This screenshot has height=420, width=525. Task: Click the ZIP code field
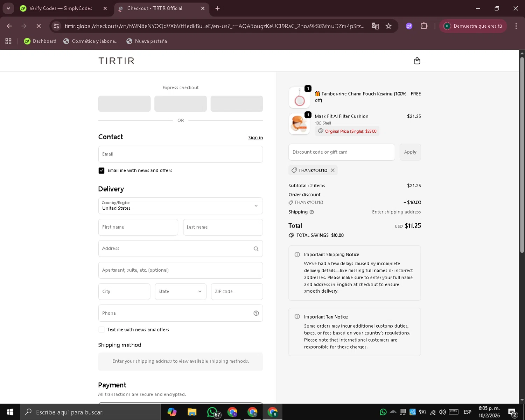237,292
